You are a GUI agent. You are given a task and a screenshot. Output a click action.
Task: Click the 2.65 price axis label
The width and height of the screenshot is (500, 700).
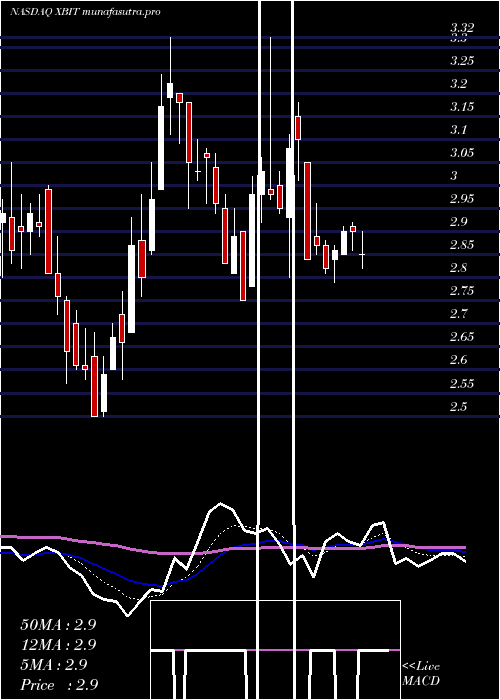[x=462, y=337]
